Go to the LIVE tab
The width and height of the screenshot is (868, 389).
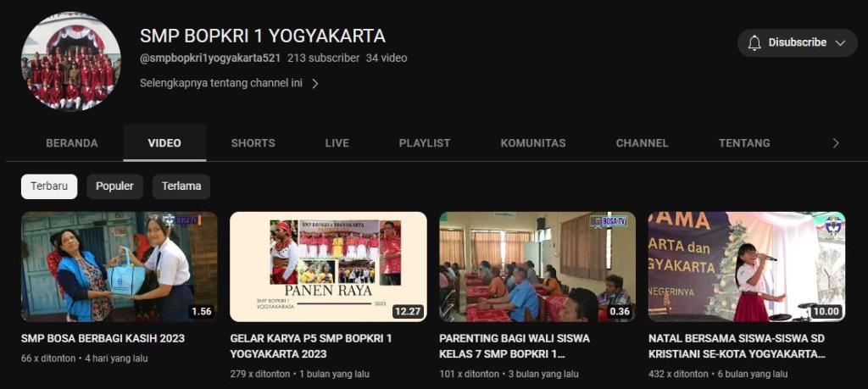pos(337,143)
